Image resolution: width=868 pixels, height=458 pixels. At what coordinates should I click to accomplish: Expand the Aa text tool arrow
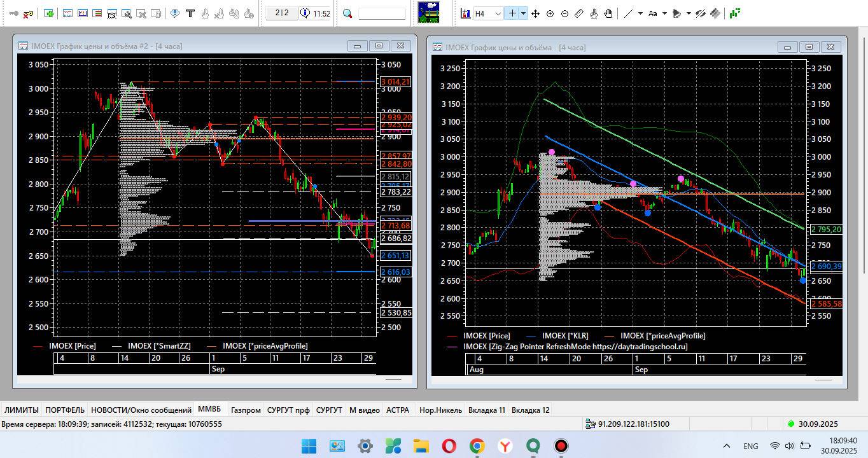pyautogui.click(x=664, y=13)
